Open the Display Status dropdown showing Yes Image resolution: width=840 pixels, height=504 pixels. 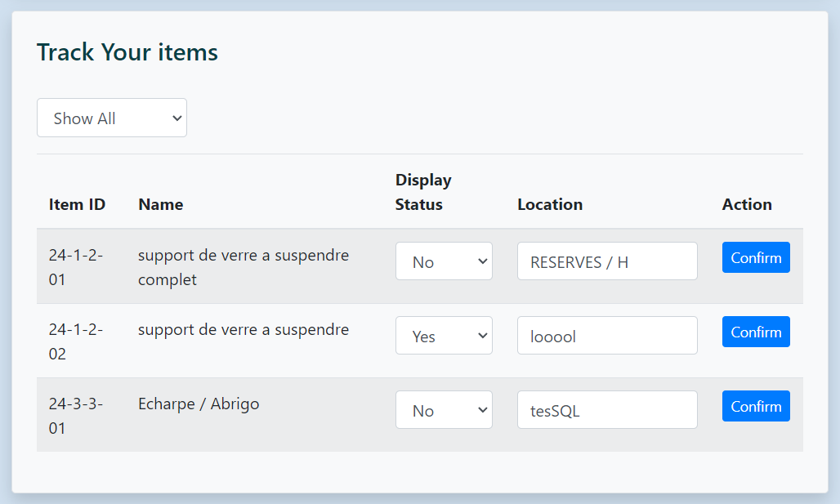click(444, 336)
